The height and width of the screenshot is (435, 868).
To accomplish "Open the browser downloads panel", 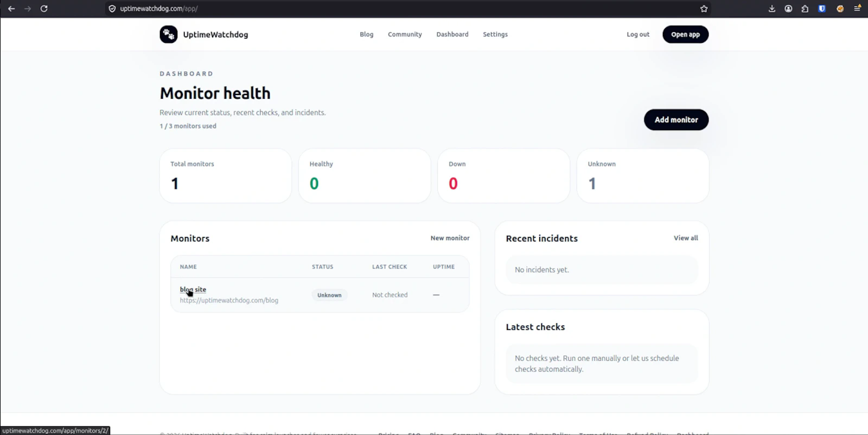I will (772, 9).
